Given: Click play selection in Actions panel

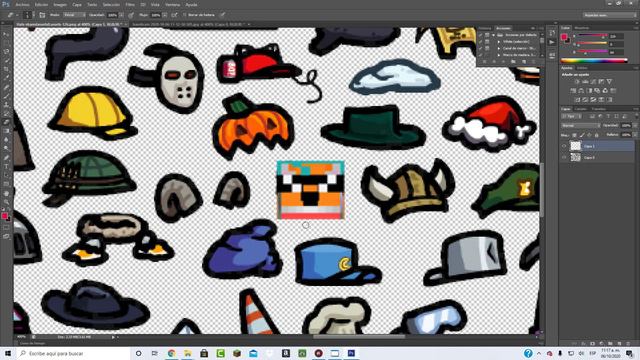Looking at the screenshot, I should (503, 62).
